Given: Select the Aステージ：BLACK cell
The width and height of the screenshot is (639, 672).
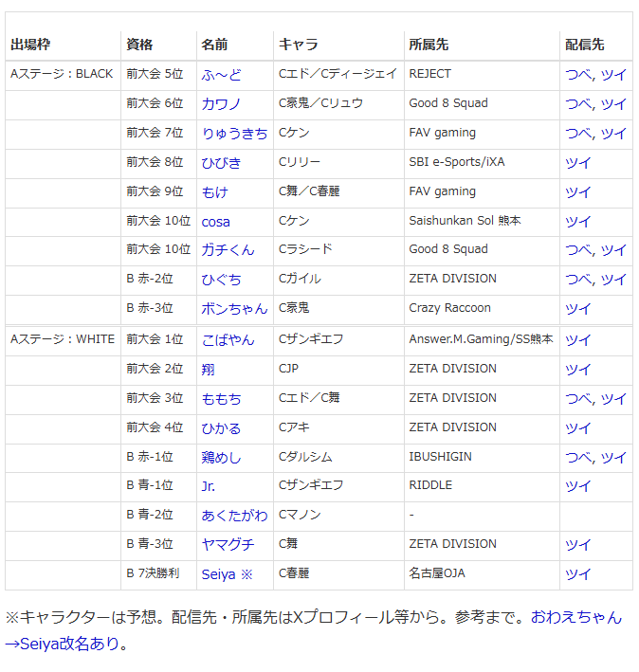Looking at the screenshot, I should tap(63, 74).
